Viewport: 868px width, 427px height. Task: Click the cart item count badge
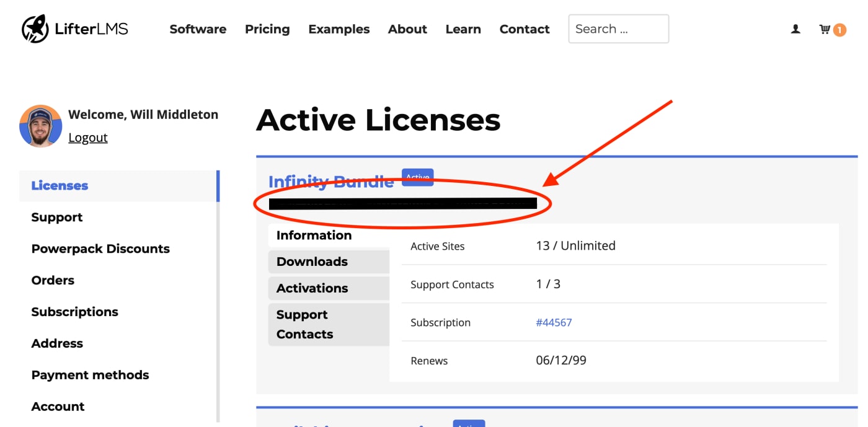click(839, 30)
